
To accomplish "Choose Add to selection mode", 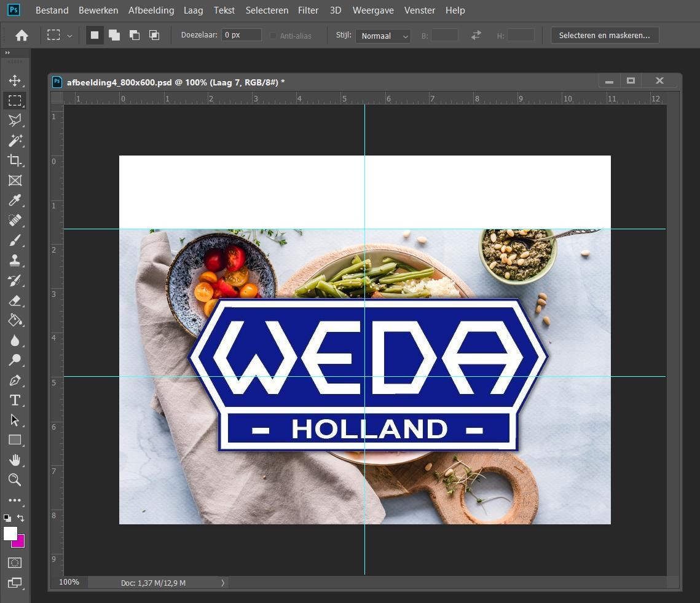I will tap(114, 35).
